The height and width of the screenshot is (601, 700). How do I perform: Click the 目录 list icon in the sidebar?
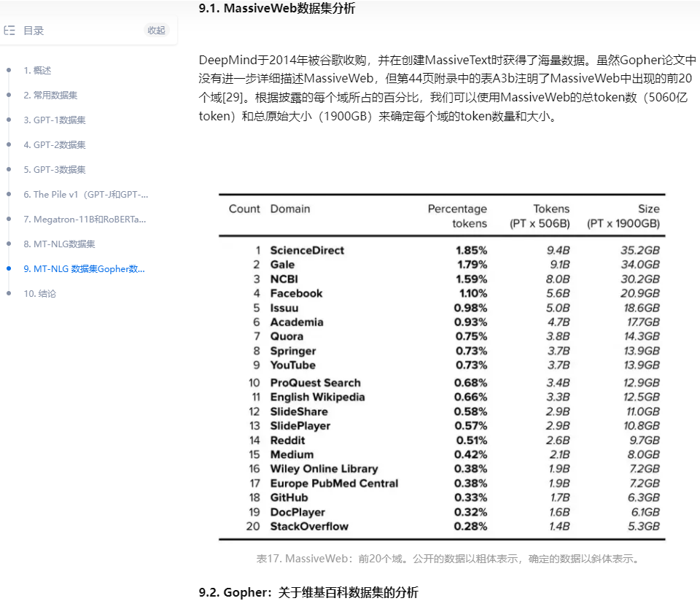coord(9,31)
